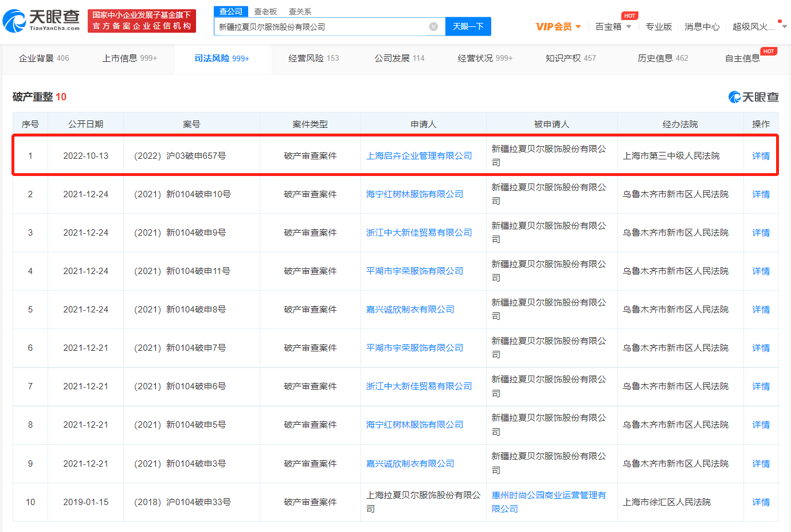791x532 pixels.
Task: Go to the 知识产权 tab
Action: [570, 58]
